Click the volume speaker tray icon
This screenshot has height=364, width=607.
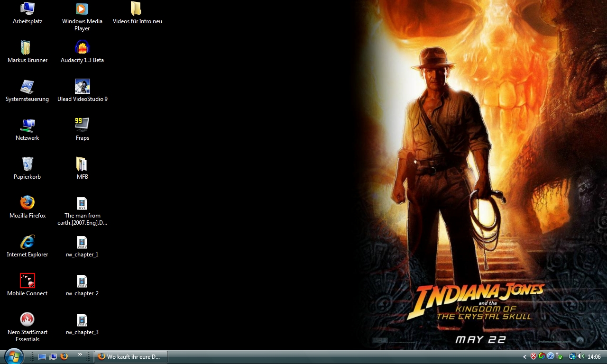[x=581, y=356]
